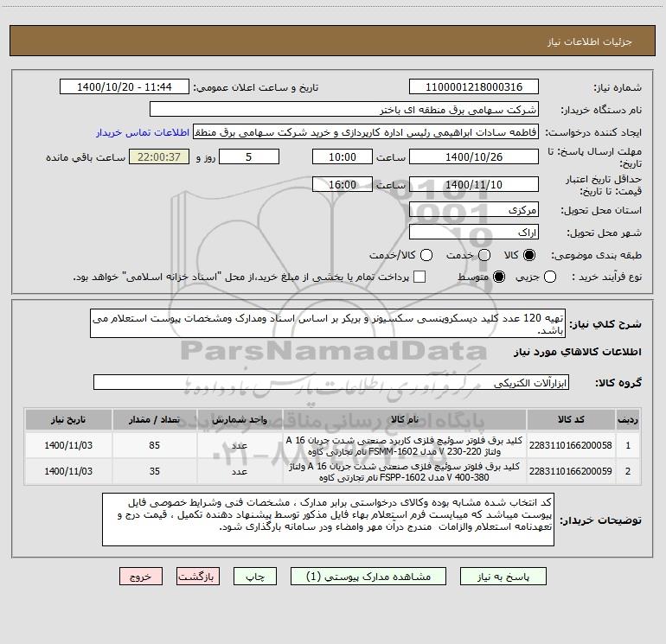Click the تعداد / مقدار column header
Screen dimensions: 666x644
pyautogui.click(x=155, y=419)
